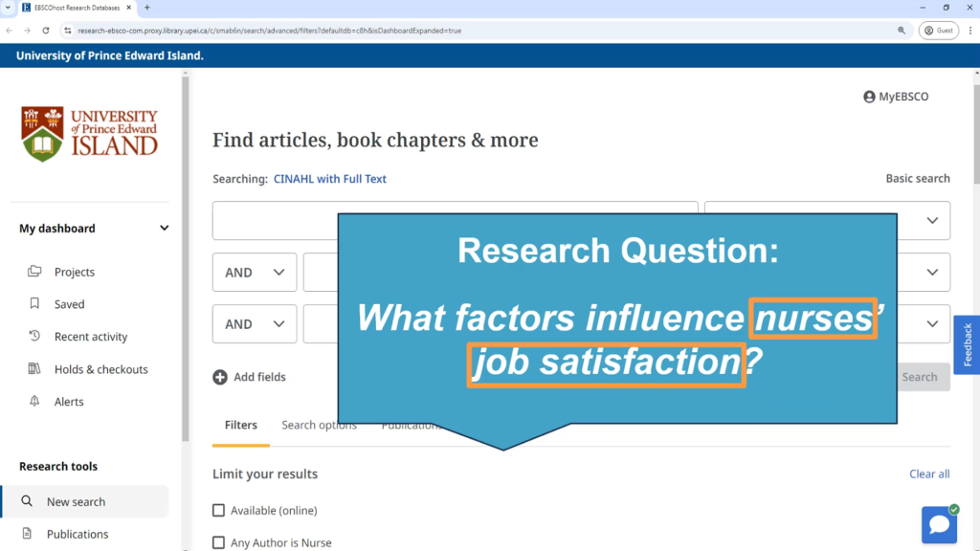This screenshot has width=980, height=551.
Task: Select the Filters tab
Action: pyautogui.click(x=240, y=426)
